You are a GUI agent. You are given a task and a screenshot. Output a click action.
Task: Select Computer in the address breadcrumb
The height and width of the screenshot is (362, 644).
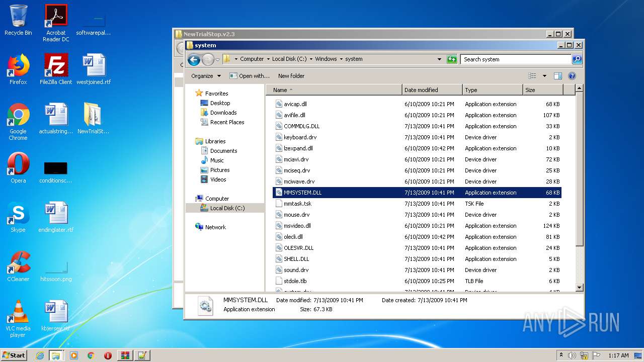(252, 59)
